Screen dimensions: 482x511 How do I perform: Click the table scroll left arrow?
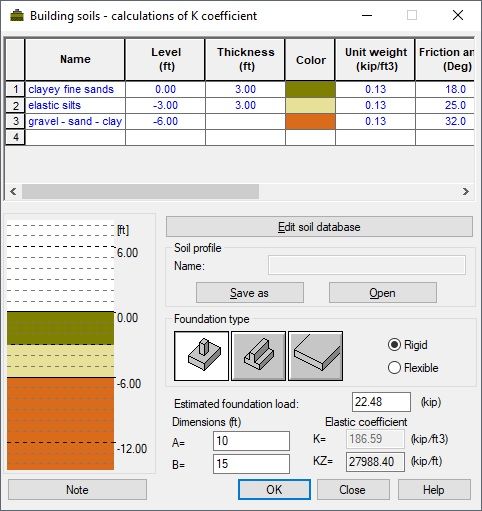(13, 191)
